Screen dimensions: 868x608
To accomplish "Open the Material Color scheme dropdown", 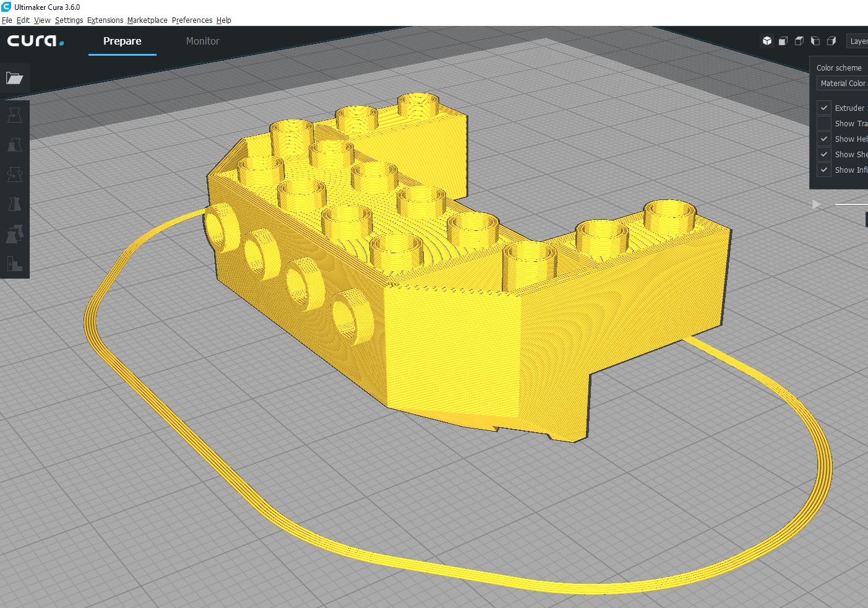I will (x=842, y=83).
